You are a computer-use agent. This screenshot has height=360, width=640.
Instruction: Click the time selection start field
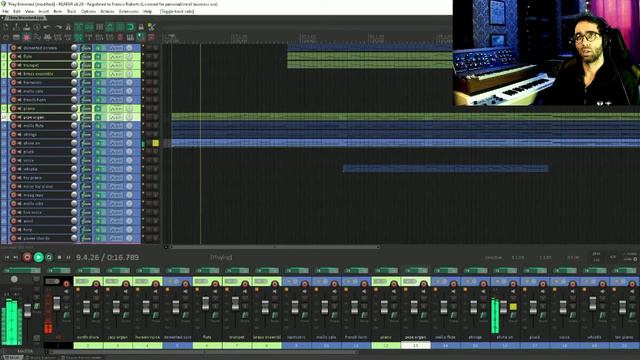click(518, 258)
